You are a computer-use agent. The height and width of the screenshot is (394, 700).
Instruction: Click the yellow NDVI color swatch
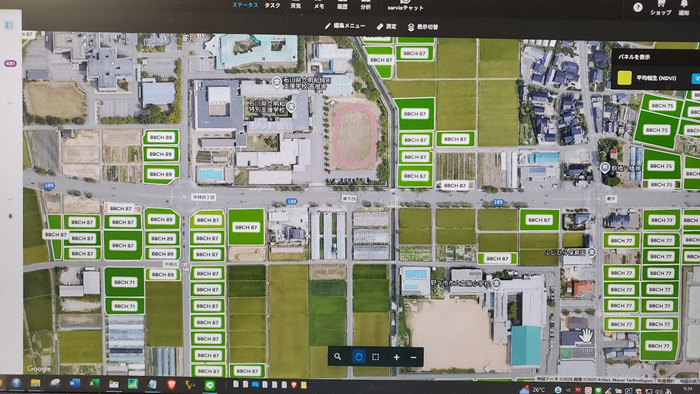coord(624,78)
